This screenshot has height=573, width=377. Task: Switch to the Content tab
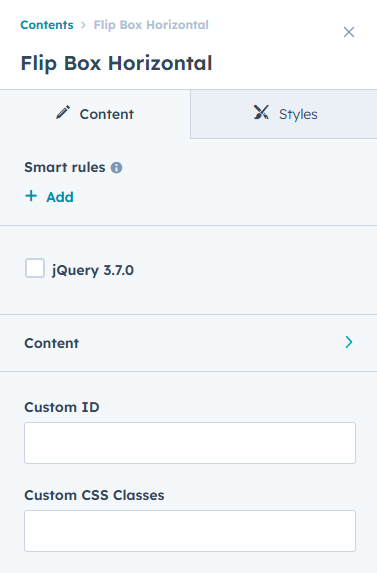point(95,114)
